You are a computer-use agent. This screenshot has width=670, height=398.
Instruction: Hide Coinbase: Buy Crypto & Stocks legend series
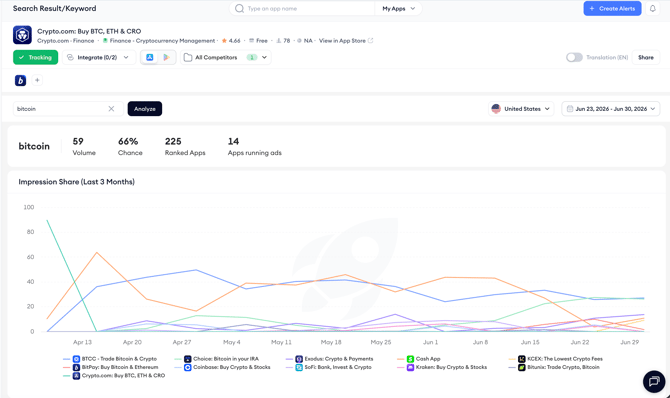click(x=227, y=367)
